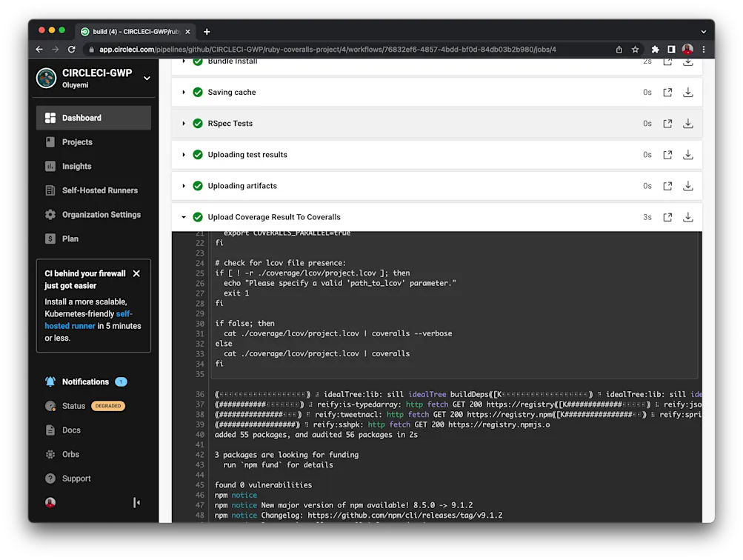Go back in the browser
The width and height of the screenshot is (743, 560).
tap(39, 50)
